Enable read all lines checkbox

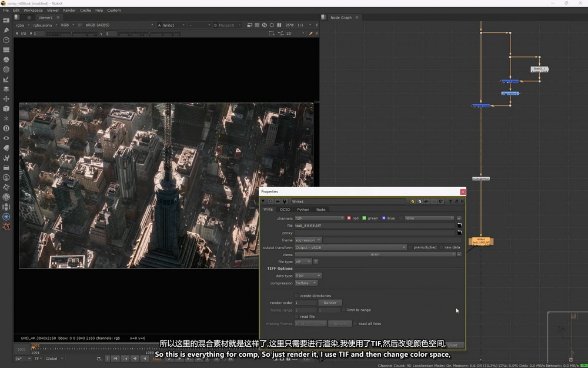(x=356, y=323)
